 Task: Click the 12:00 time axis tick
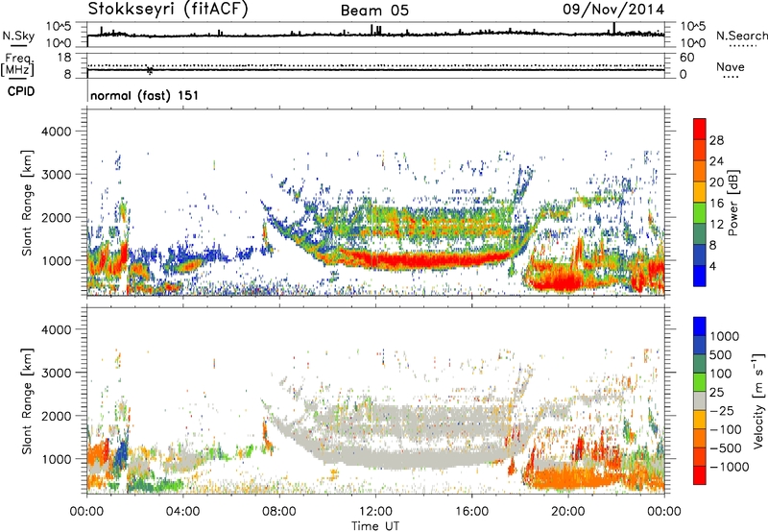pyautogui.click(x=375, y=512)
